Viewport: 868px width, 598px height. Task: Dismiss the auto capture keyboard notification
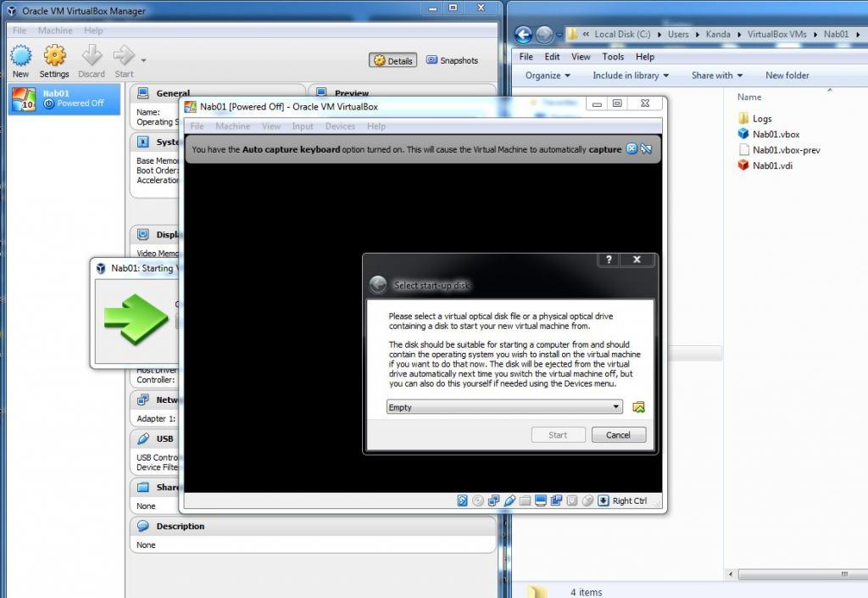(x=632, y=149)
